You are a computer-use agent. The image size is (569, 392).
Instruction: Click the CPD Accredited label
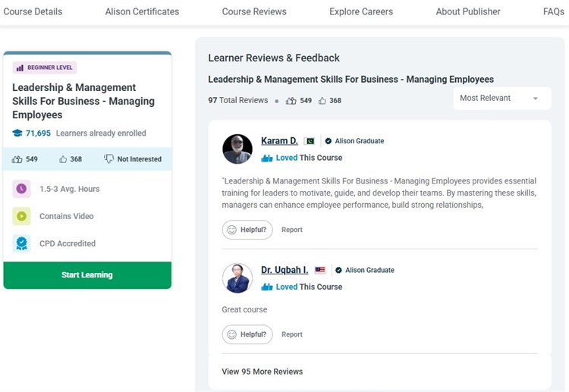pos(68,243)
